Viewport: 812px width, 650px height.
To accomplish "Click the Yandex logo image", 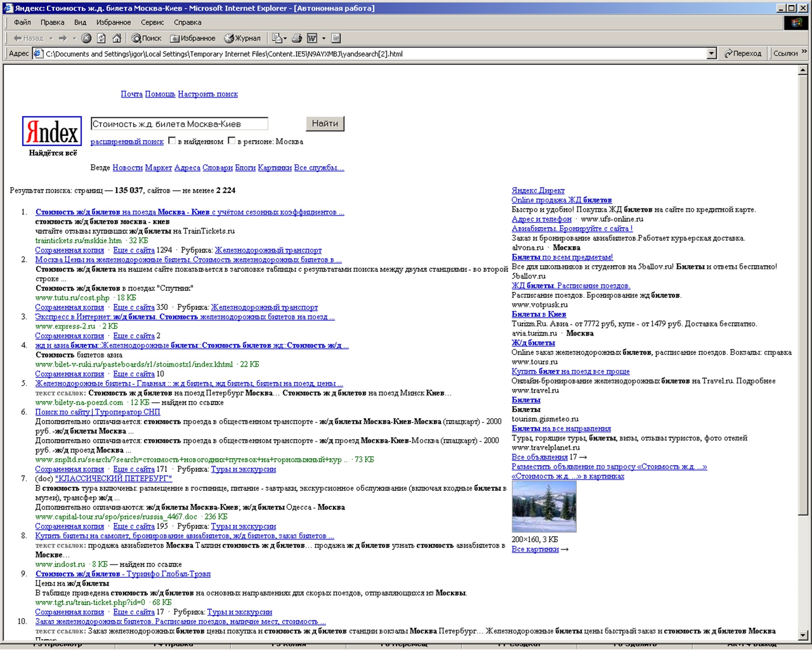I will [52, 131].
